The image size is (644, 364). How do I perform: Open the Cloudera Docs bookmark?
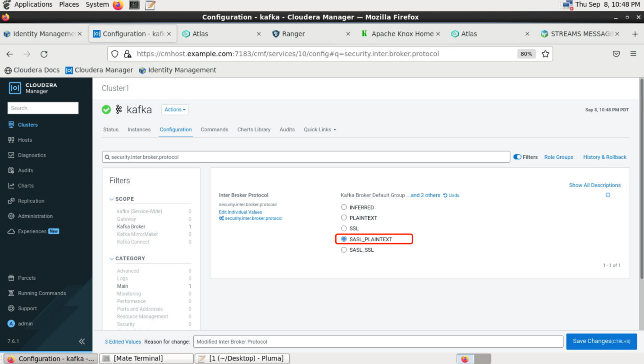tap(32, 70)
